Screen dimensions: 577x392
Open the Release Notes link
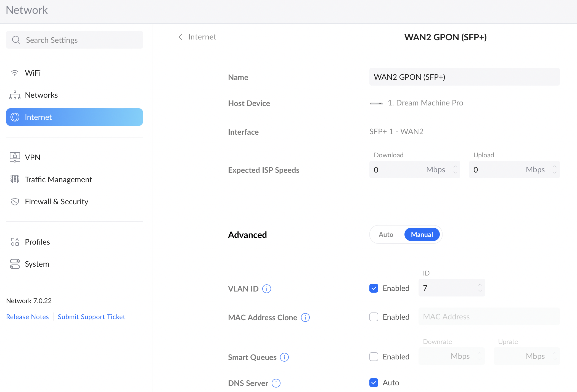click(x=27, y=317)
